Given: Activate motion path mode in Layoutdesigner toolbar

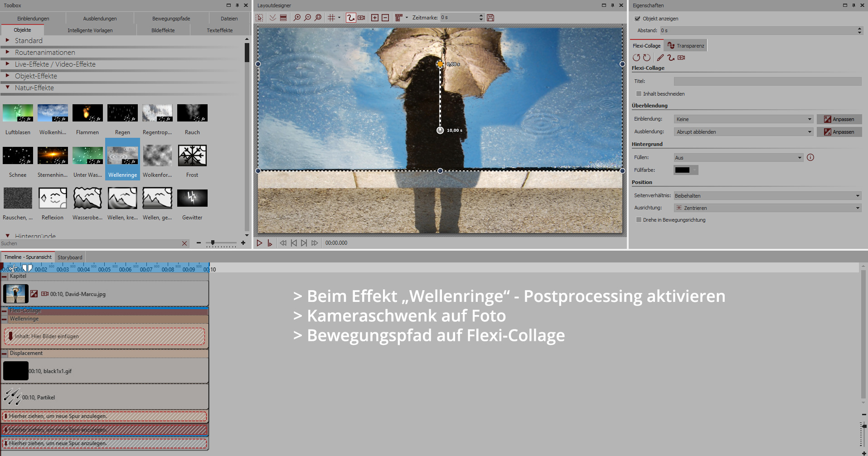Looking at the screenshot, I should pyautogui.click(x=350, y=18).
